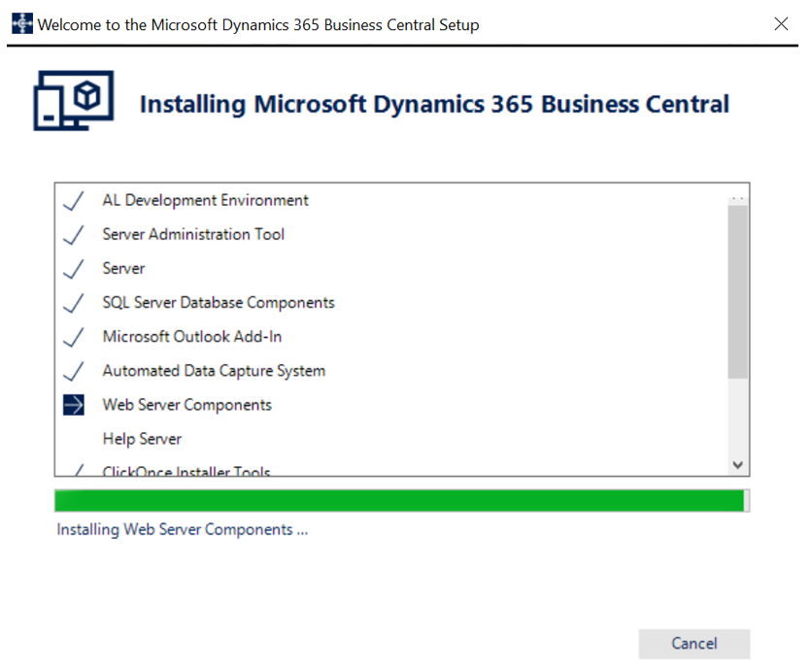Click the component list scrollbar thumb
Screen dimensions: 812x667
(737, 292)
